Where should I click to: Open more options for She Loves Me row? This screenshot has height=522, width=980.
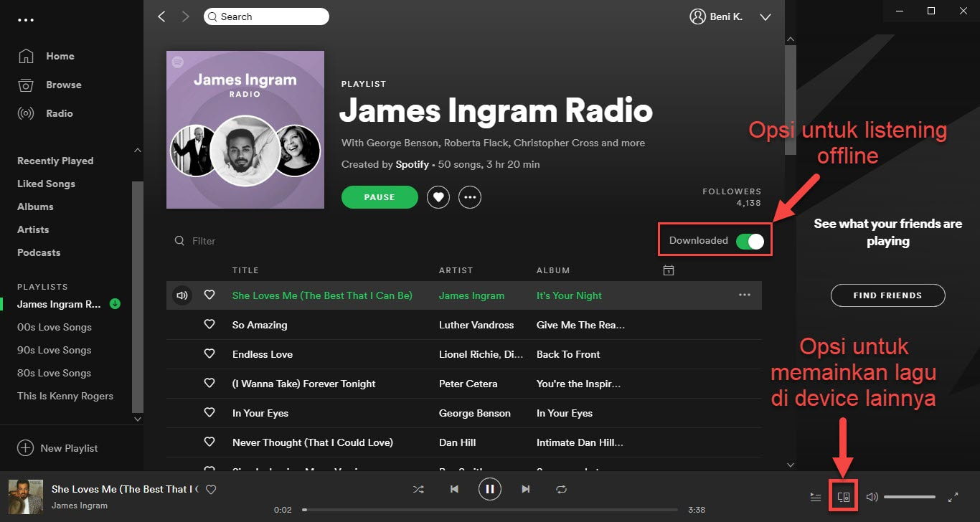tap(745, 295)
